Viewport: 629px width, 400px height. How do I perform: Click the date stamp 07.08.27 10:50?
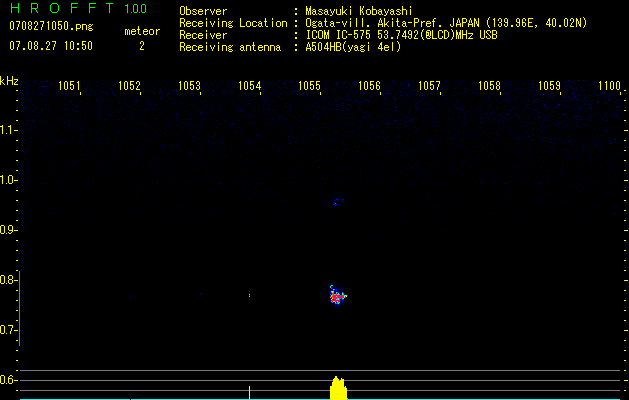click(51, 46)
